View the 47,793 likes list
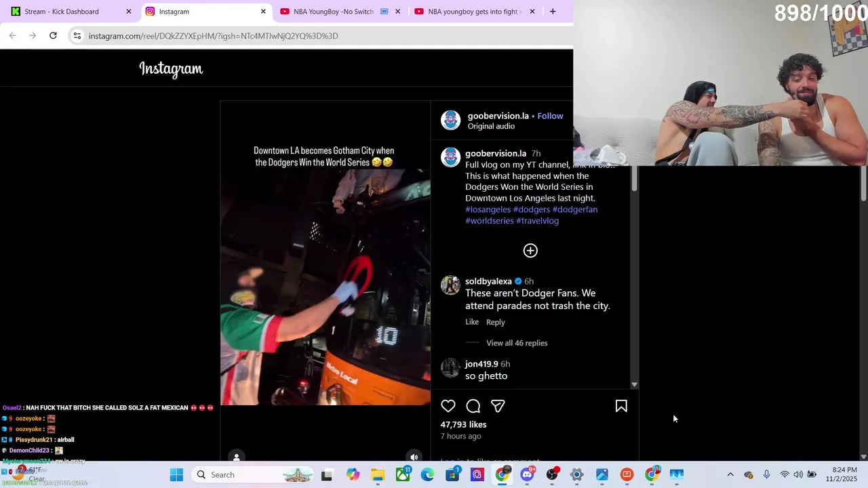 pyautogui.click(x=464, y=424)
